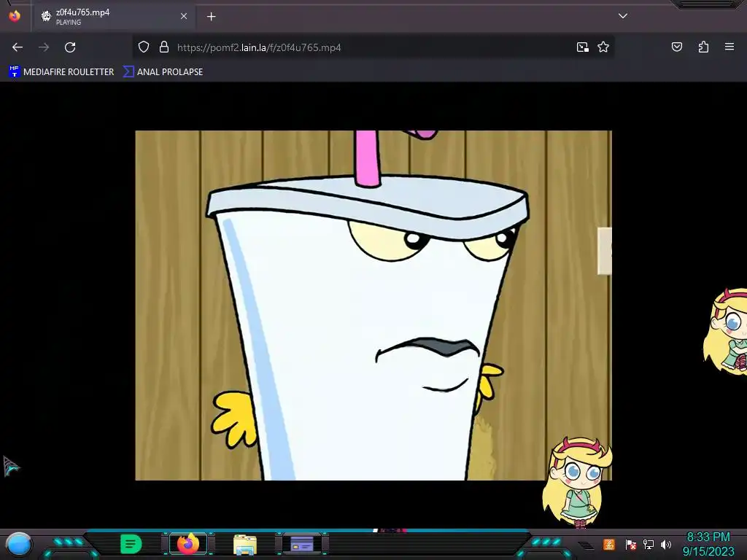Click the playing video frame
Viewport: 747px width, 560px height.
point(373,306)
